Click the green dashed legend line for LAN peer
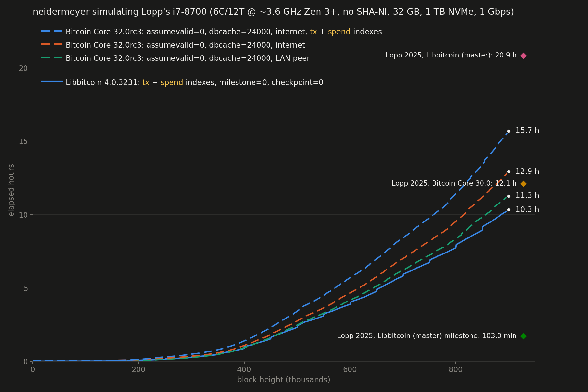 (x=52, y=57)
